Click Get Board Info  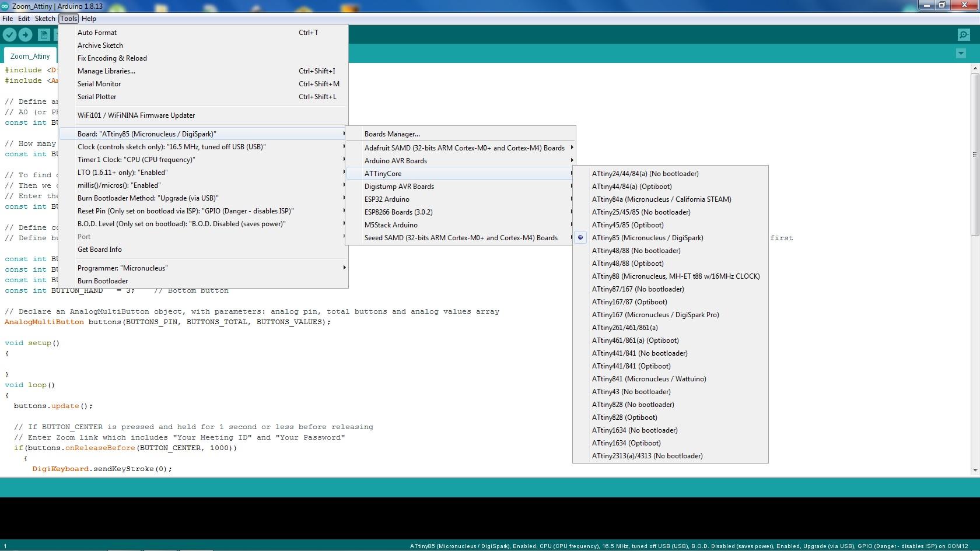(x=204, y=250)
